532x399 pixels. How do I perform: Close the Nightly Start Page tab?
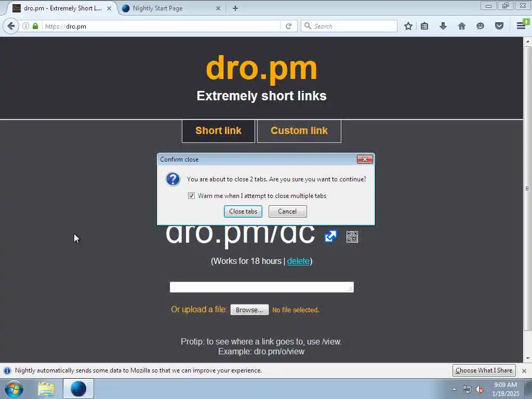[x=218, y=8]
